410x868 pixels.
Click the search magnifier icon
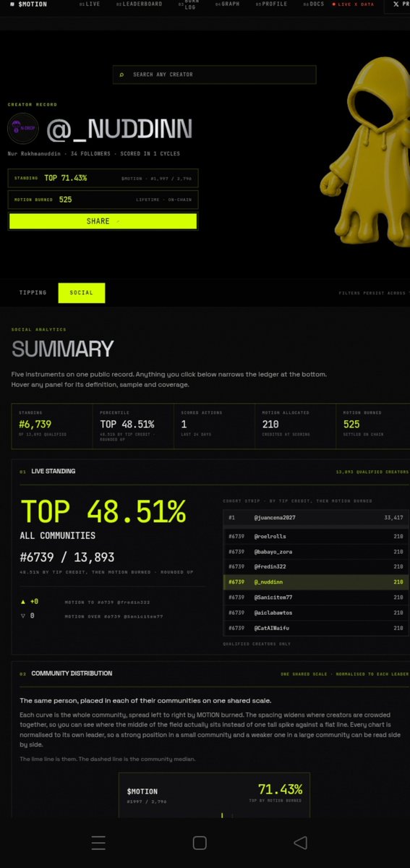(121, 75)
